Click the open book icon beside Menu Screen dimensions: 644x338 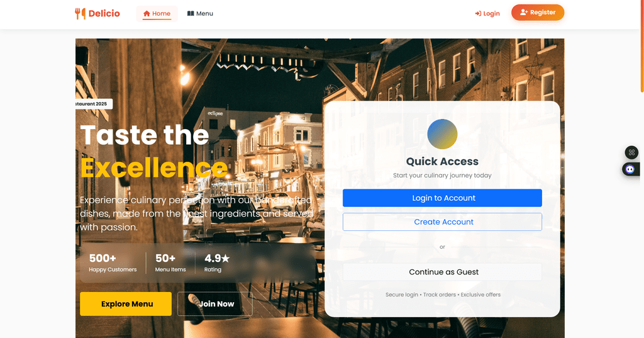click(191, 14)
